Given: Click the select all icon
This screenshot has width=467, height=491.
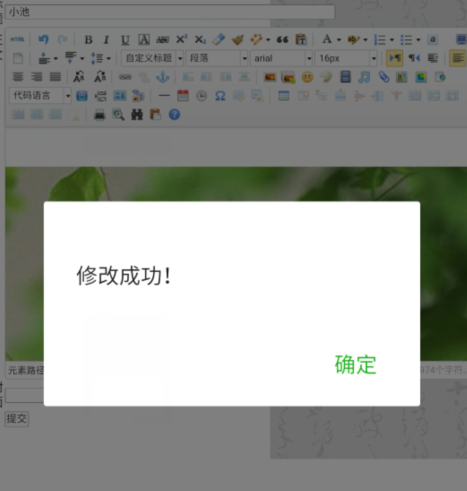Looking at the screenshot, I should 432,40.
